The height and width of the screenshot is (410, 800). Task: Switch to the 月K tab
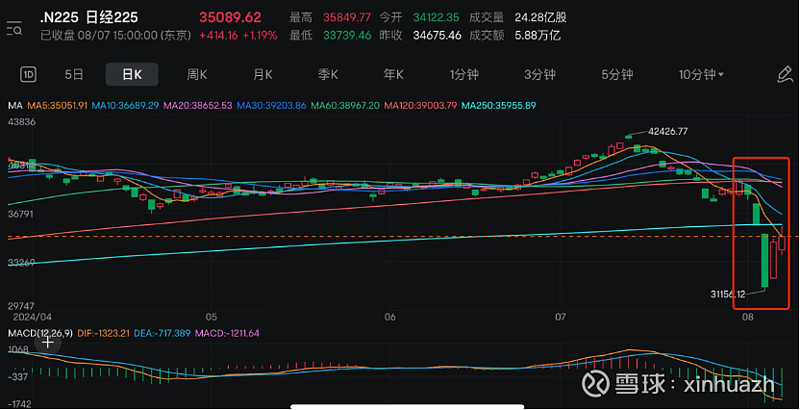pos(263,75)
